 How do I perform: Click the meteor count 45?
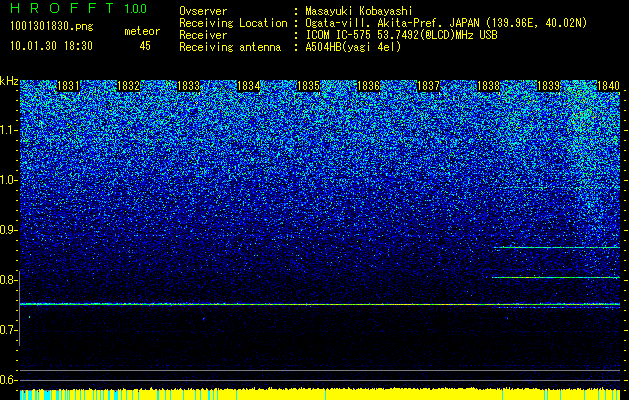(145, 46)
